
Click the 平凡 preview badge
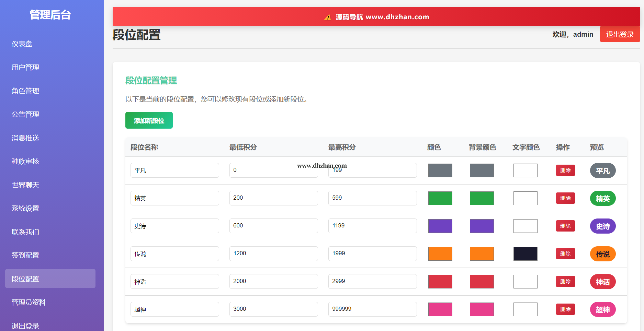(x=602, y=170)
